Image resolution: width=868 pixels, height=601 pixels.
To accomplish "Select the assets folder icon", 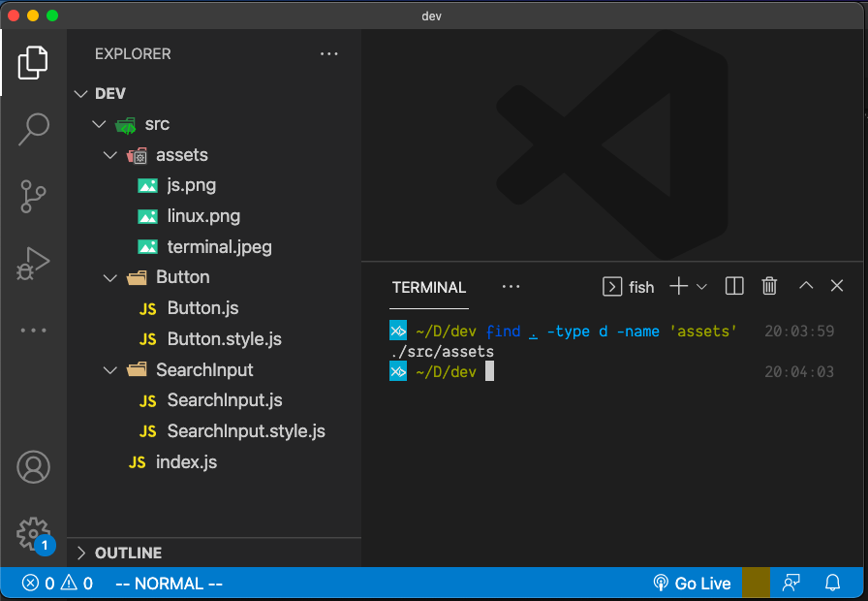I will click(137, 156).
